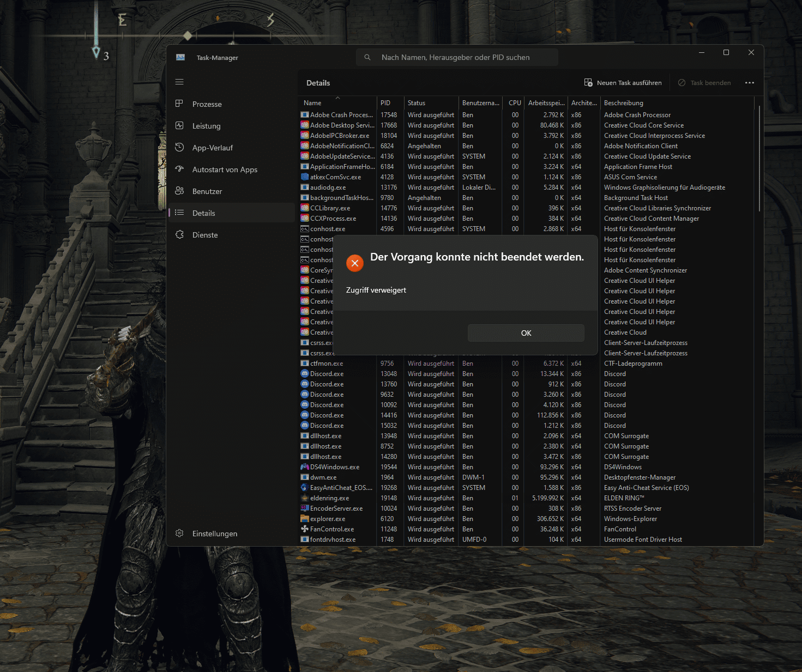The image size is (802, 672).
Task: Click the Discord.exe icon with PID 14416
Action: coord(305,415)
